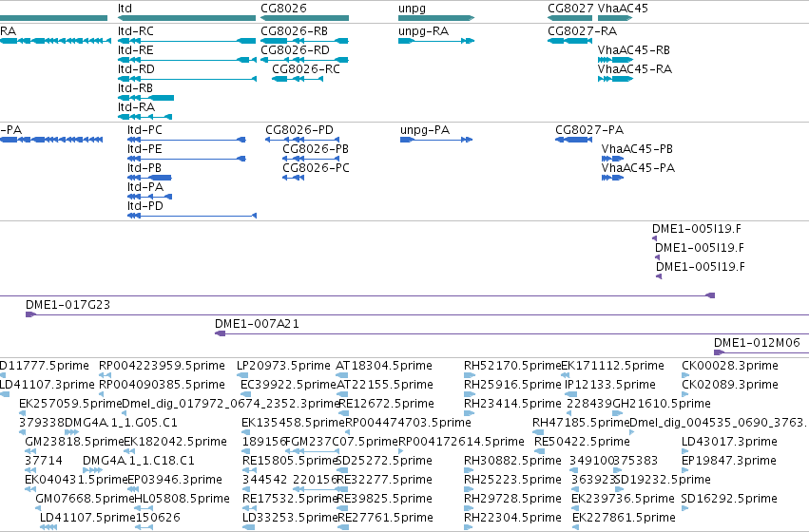Select the VhaAC45 gene label
The width and height of the screenshot is (809, 532).
(623, 9)
